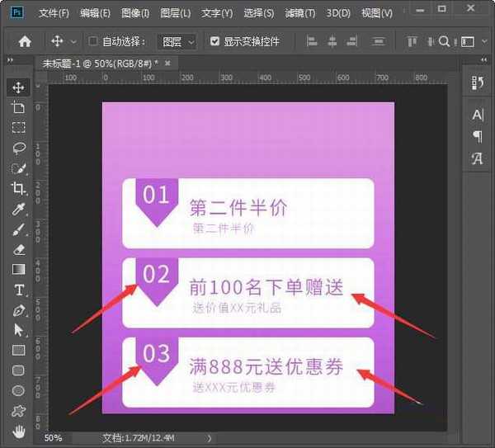495x448 pixels.
Task: Pick the Eyedropper tool
Action: point(18,209)
